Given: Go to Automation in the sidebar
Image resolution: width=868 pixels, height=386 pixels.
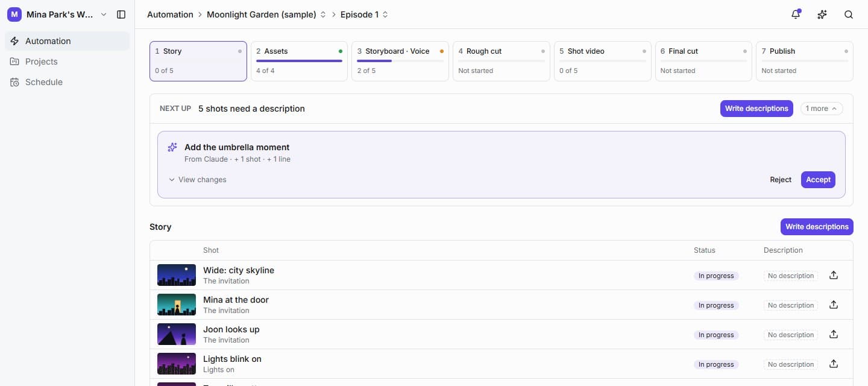Looking at the screenshot, I should [x=68, y=41].
